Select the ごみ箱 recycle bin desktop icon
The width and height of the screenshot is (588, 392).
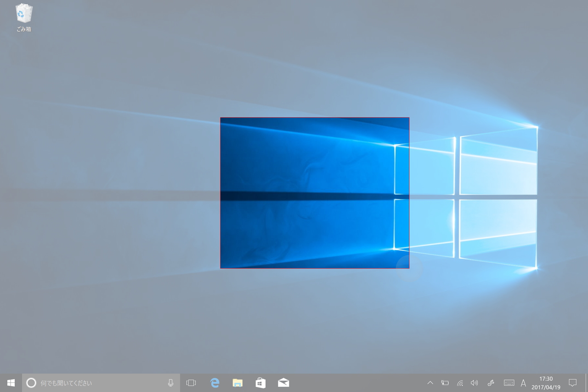coord(24,18)
